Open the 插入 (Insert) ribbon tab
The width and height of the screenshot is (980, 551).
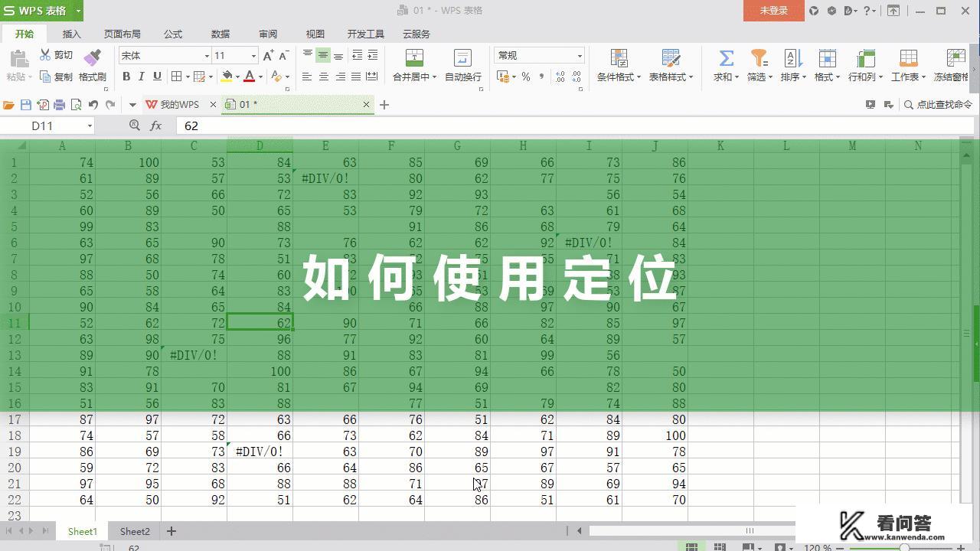pos(71,34)
